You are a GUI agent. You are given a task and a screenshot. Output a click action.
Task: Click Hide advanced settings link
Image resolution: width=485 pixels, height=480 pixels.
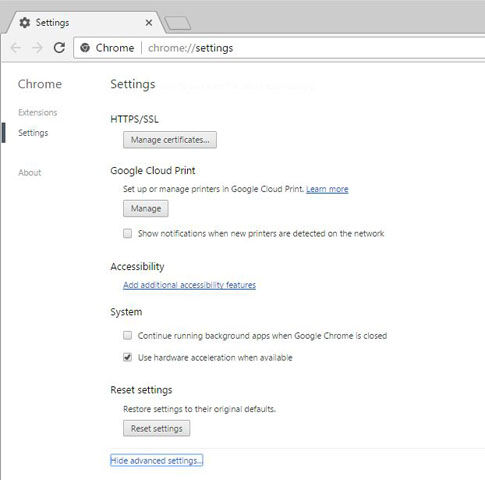[x=156, y=460]
